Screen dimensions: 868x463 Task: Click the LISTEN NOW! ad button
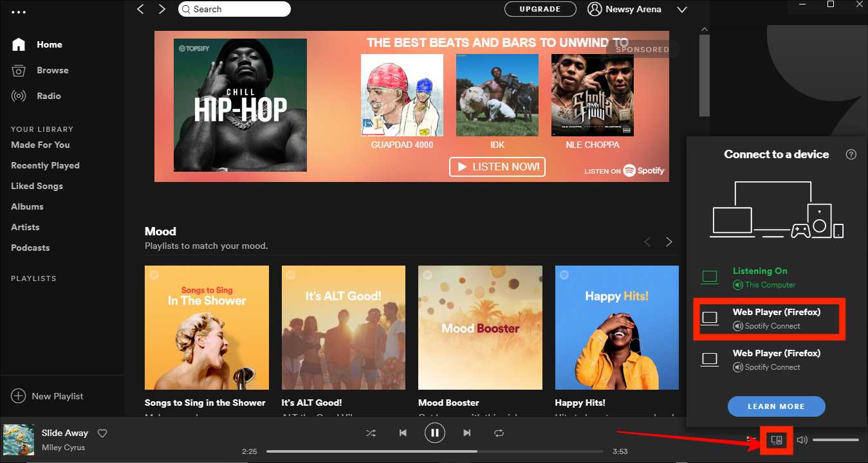[x=497, y=167]
